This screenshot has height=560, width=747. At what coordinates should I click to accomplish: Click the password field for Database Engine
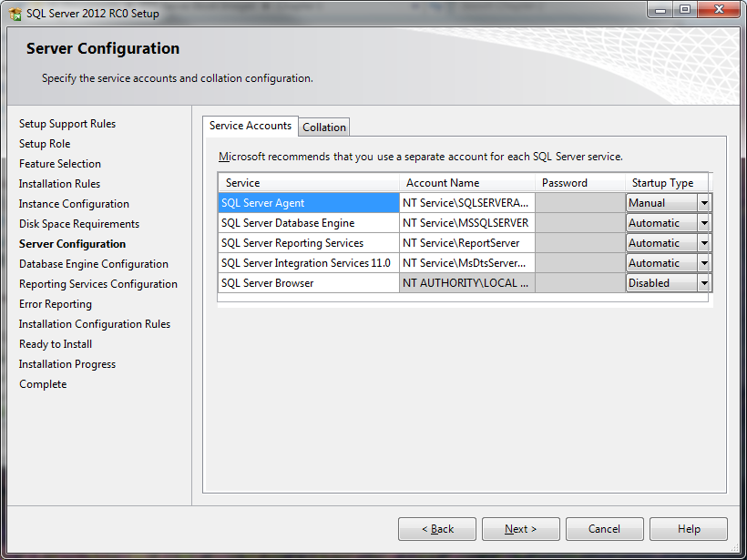click(x=580, y=223)
